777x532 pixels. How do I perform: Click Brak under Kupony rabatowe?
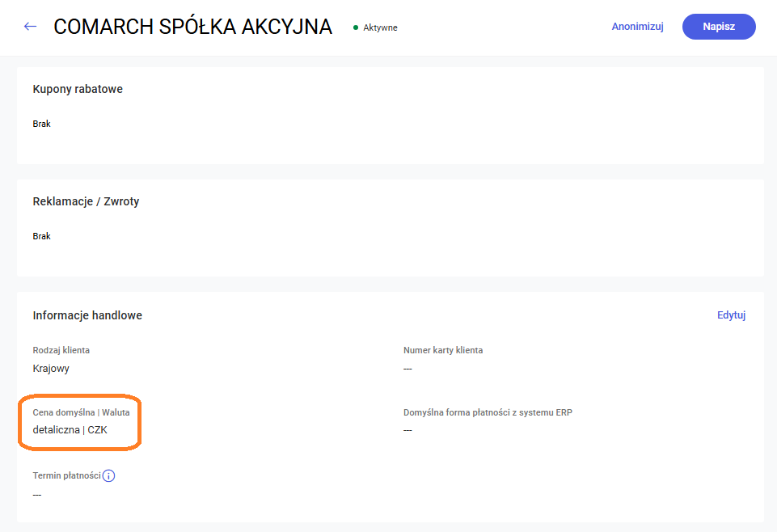pyautogui.click(x=42, y=124)
